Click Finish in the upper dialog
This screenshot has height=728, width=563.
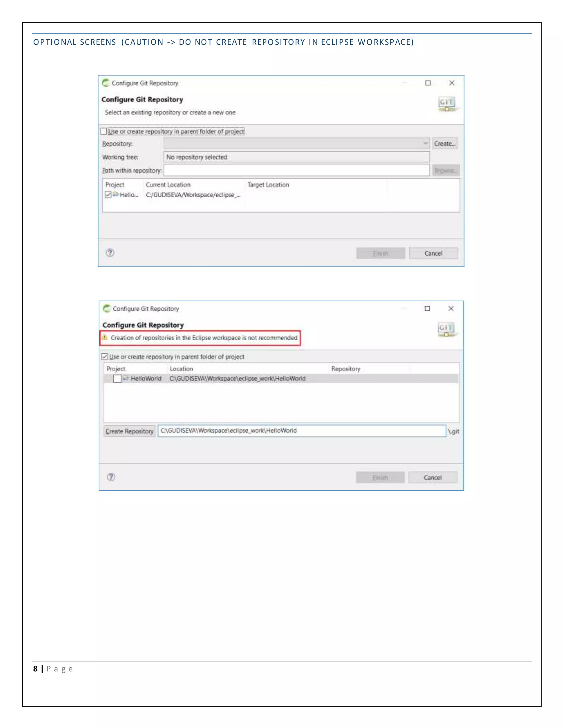click(380, 253)
